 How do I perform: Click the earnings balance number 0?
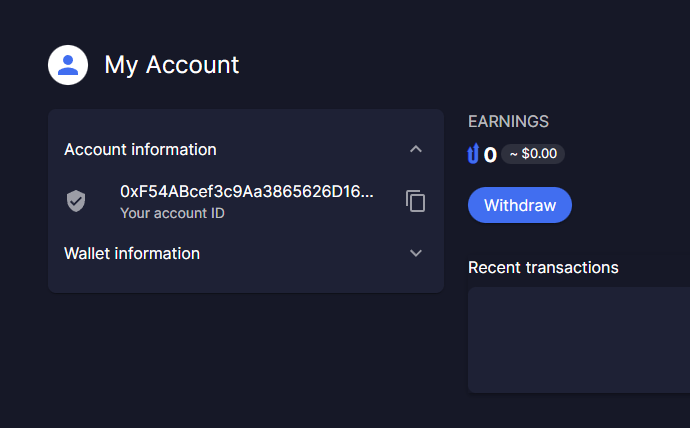click(x=490, y=155)
